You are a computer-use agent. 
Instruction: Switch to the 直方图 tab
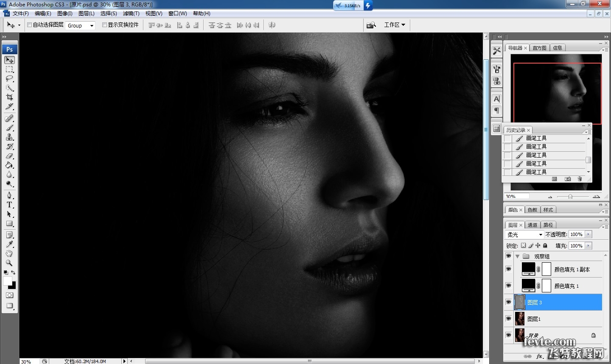pyautogui.click(x=539, y=48)
